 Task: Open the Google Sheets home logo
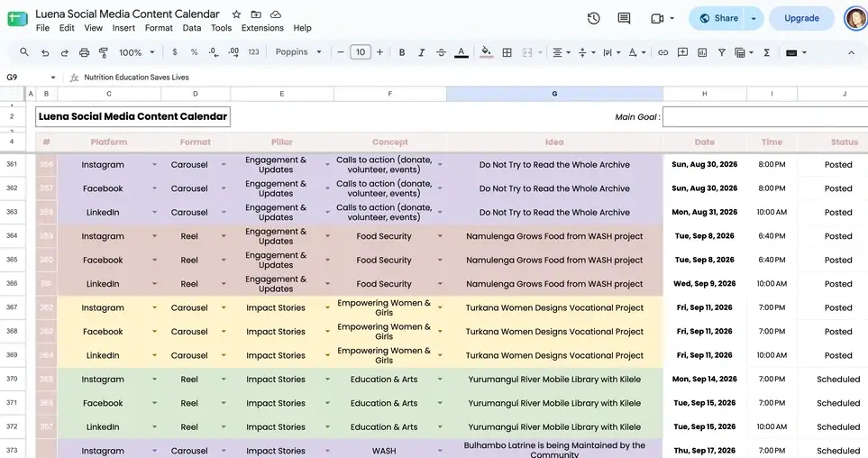click(x=18, y=18)
